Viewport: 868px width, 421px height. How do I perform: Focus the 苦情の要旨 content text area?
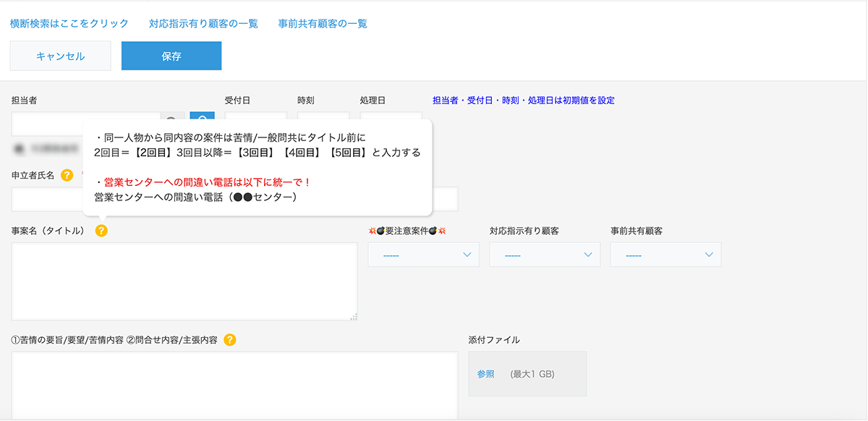point(234,385)
